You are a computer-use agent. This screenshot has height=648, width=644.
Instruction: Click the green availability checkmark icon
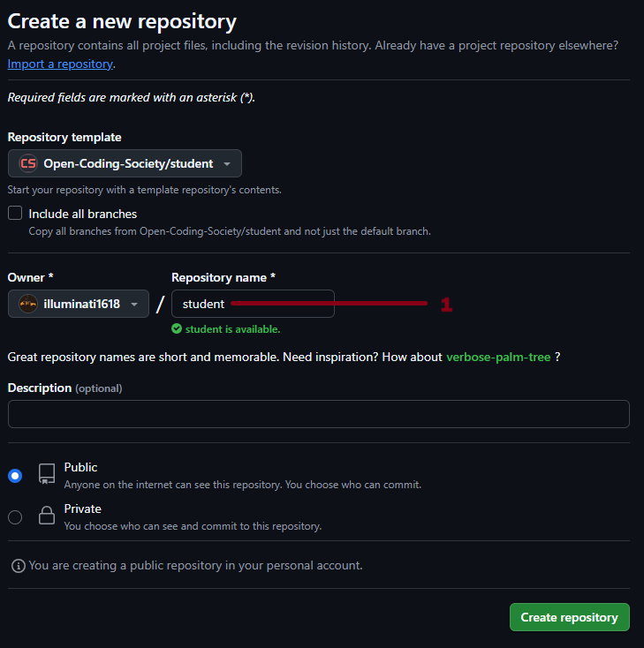[x=177, y=329]
